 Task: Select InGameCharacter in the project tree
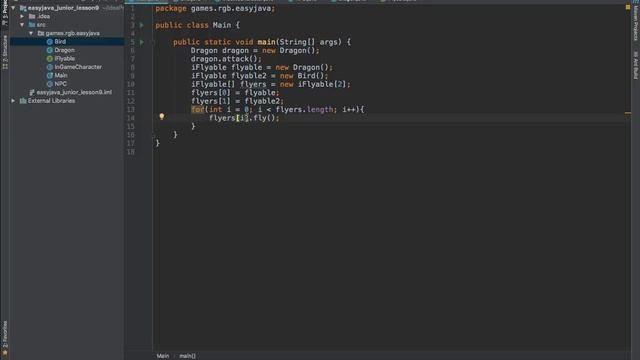tap(78, 67)
